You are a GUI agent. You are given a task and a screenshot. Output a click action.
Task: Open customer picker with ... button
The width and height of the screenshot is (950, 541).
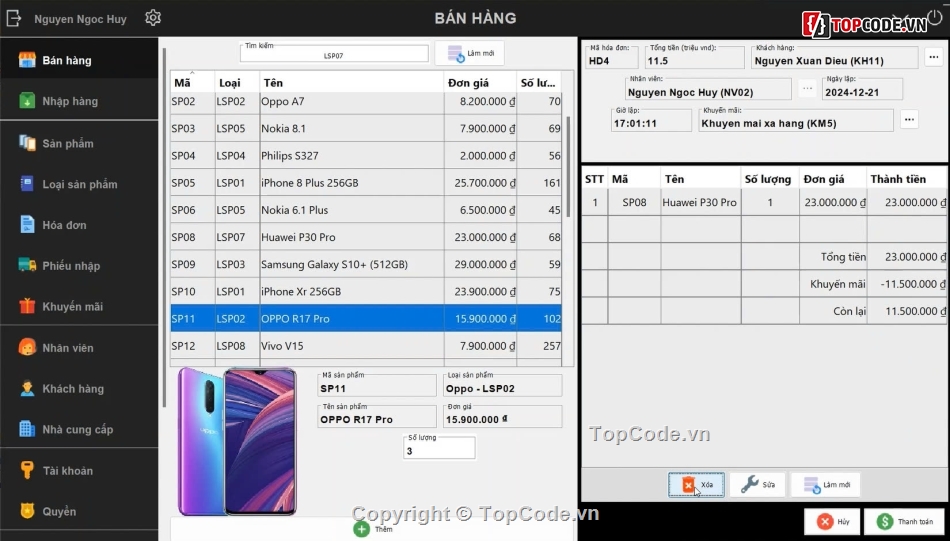(x=934, y=57)
